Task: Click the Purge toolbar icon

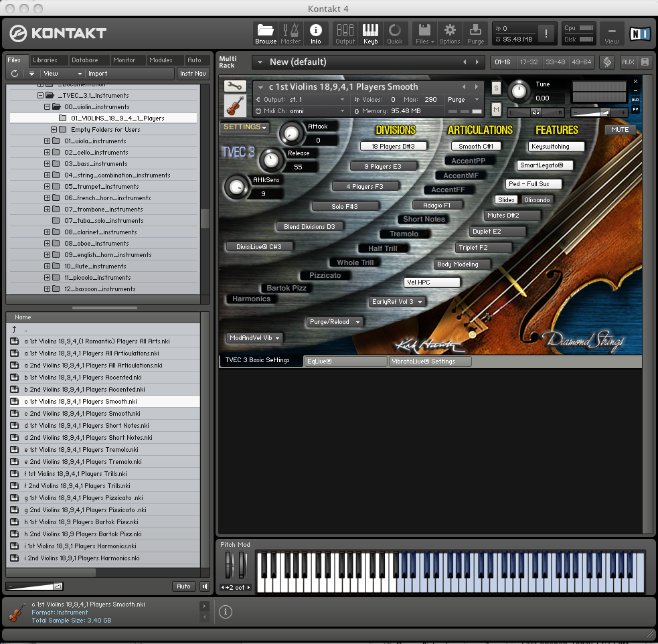Action: coord(475,33)
